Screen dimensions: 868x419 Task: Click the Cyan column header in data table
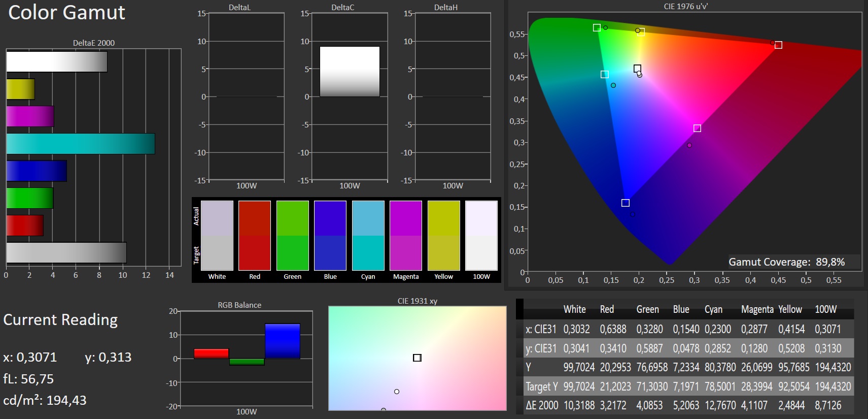[713, 309]
